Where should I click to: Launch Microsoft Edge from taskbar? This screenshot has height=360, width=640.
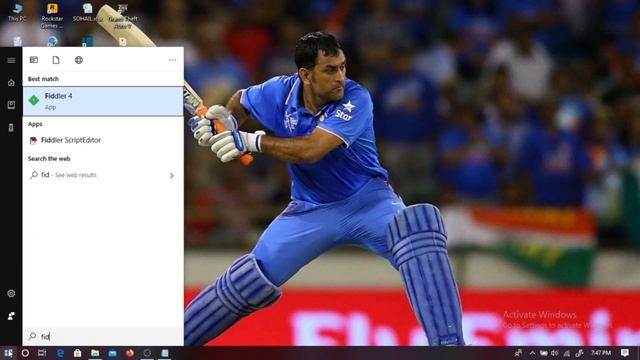60,353
